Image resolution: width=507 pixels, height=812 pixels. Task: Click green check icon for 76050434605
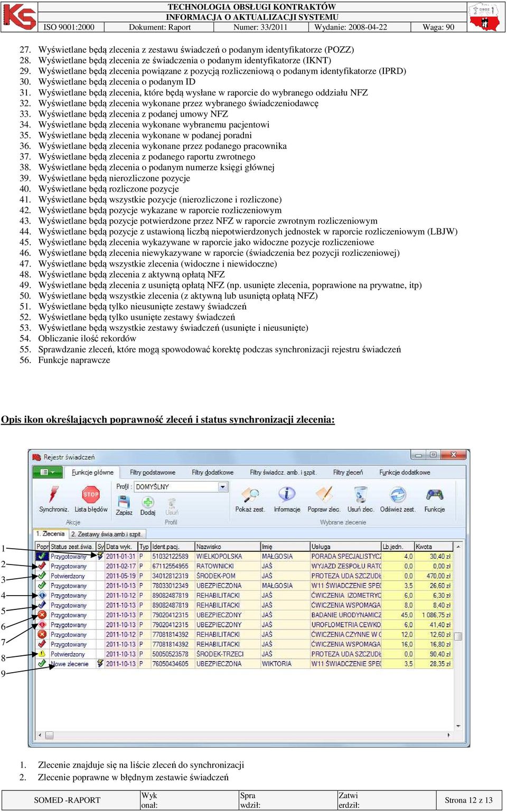(41, 664)
